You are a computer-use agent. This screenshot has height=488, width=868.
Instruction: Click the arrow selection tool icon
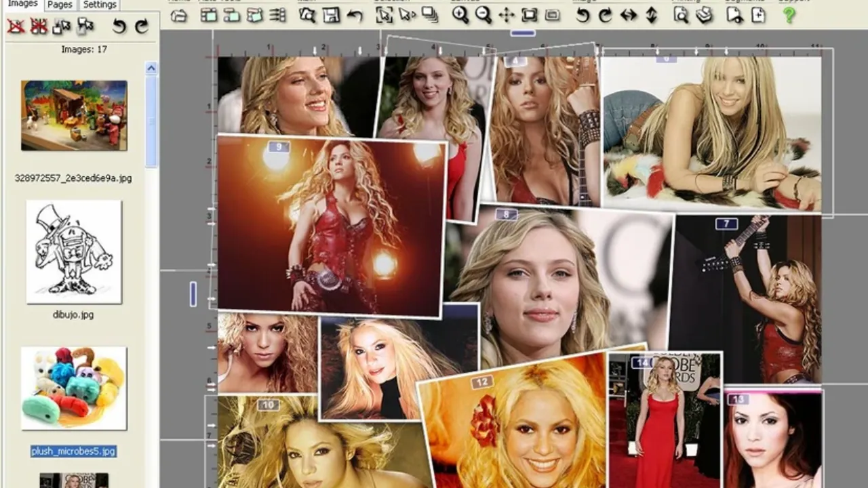click(407, 15)
